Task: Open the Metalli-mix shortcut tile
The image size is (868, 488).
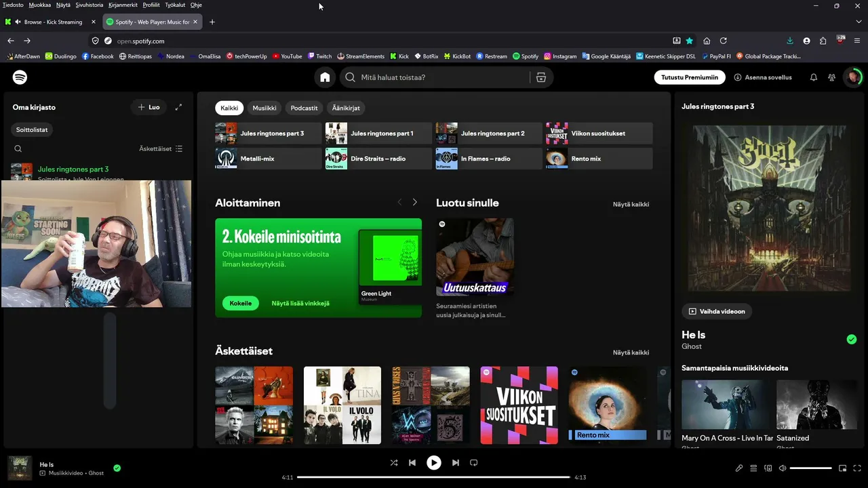Action: pos(269,159)
